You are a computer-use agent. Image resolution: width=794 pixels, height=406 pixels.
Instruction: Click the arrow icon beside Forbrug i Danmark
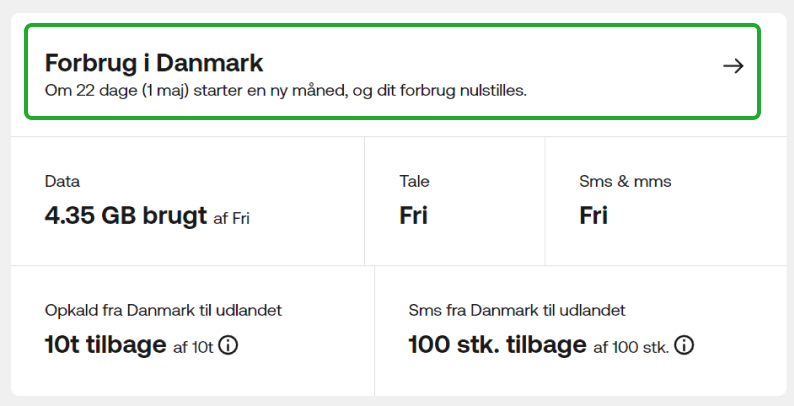[x=733, y=66]
